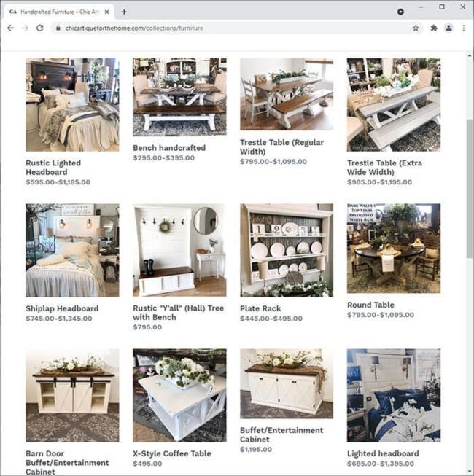474x476 pixels.
Task: Click the Shiplap Headboard bedroom photo
Action: tap(72, 250)
